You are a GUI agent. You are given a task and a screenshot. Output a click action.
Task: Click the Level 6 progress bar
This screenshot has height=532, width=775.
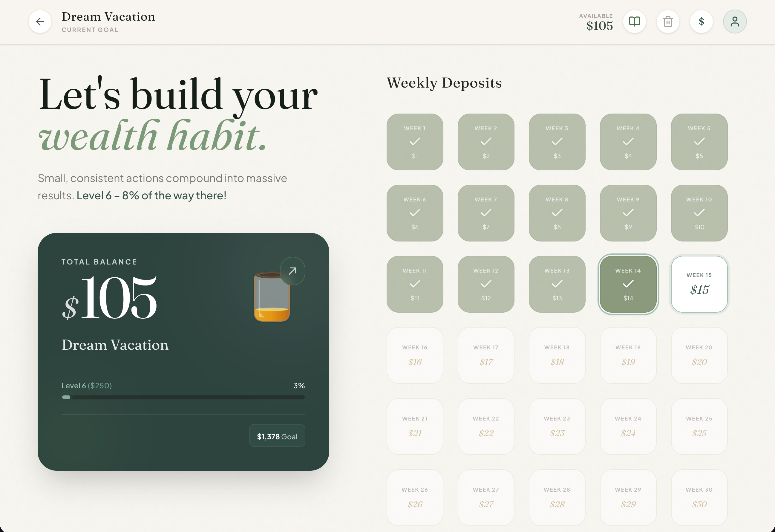pos(183,397)
